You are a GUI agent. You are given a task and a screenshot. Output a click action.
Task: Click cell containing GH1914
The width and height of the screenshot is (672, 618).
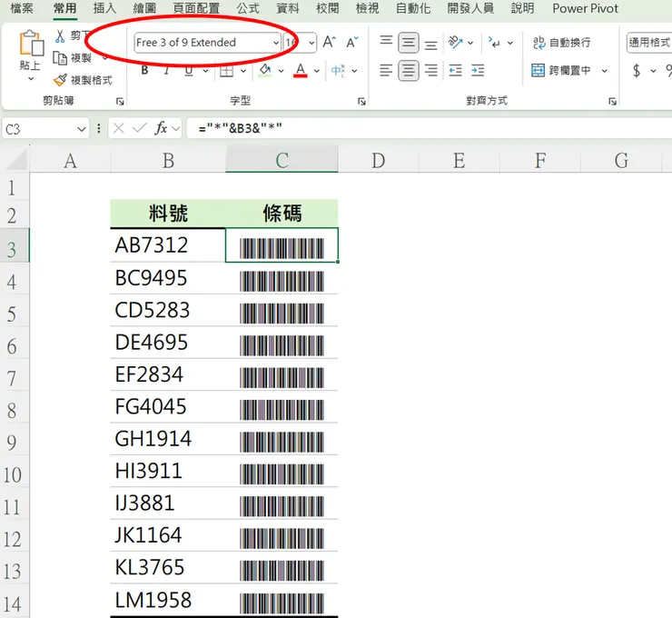click(x=168, y=439)
